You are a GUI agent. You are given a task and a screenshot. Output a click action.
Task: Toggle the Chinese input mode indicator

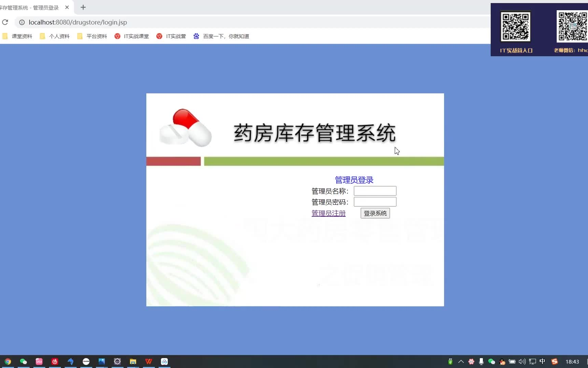542,361
